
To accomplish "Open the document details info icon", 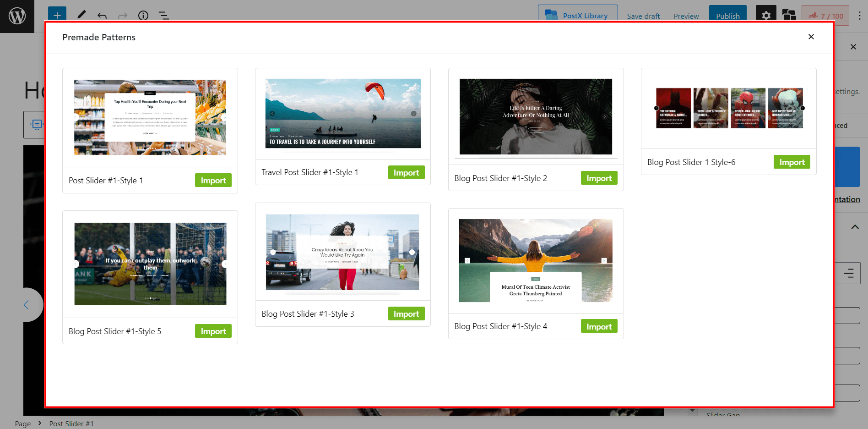I will (143, 16).
